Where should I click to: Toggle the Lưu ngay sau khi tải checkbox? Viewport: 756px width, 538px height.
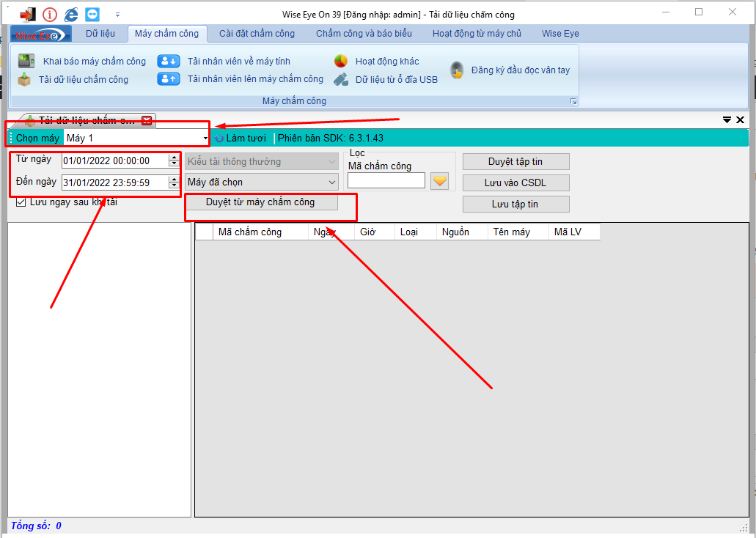[21, 202]
